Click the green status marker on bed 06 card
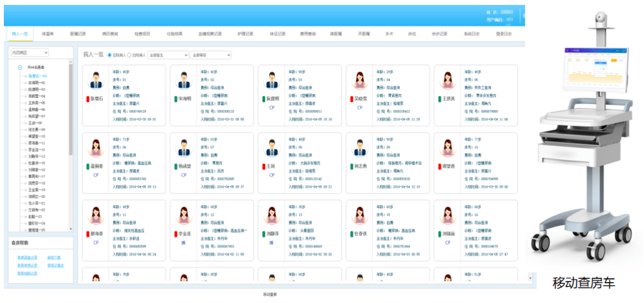 tap(88, 166)
